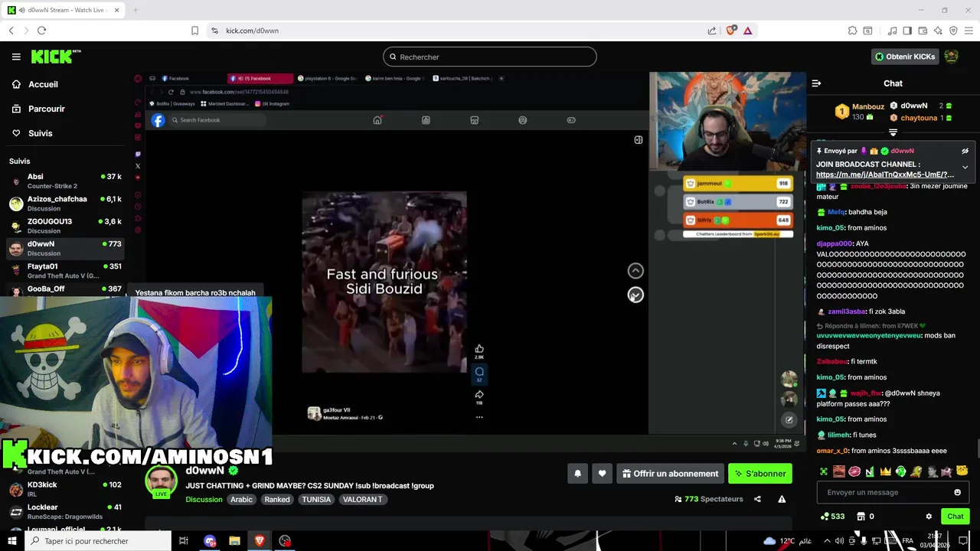
Task: Open chat settings gear icon
Action: click(929, 517)
